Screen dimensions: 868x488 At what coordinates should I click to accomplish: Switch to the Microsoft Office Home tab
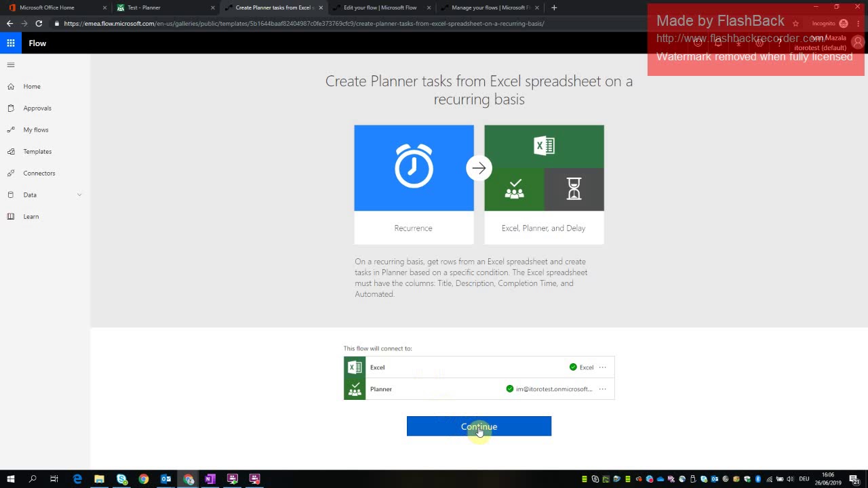pyautogui.click(x=57, y=7)
